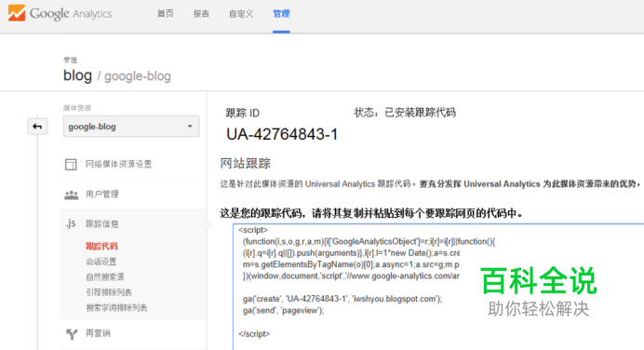Viewport: 644px width, 350px height.
Task: Open the google-blog property dropdown
Action: [131, 127]
